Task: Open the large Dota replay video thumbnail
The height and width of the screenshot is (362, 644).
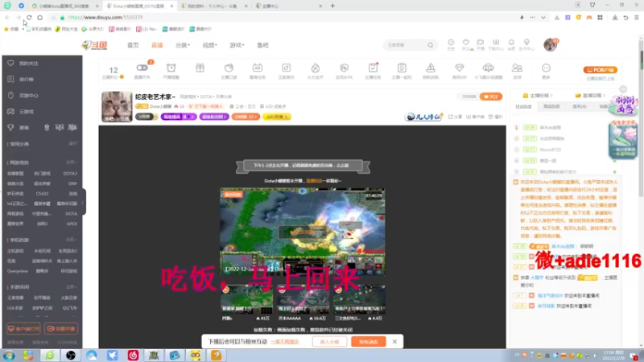Action: 303,232
